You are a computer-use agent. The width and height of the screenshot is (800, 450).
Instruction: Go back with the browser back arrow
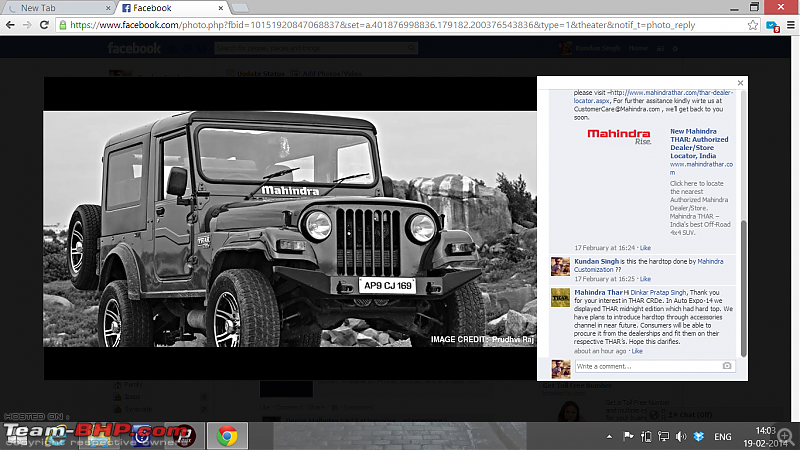coord(10,24)
